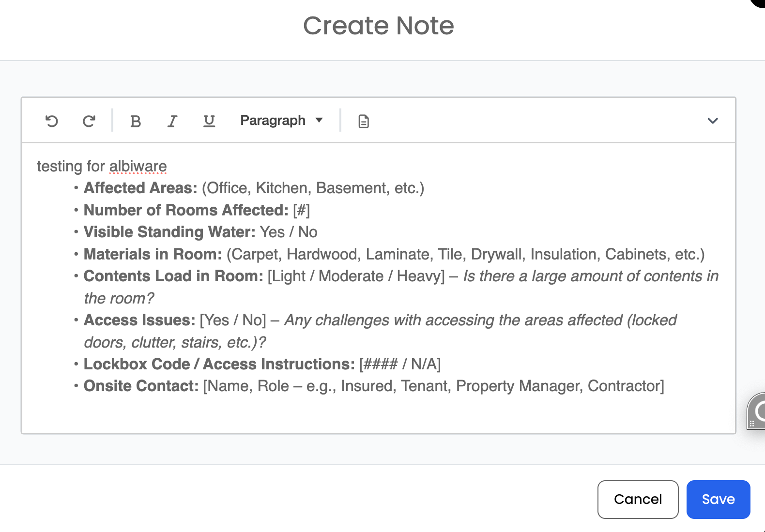Click the Redo arrow icon
765x532 pixels.
pyautogui.click(x=89, y=121)
